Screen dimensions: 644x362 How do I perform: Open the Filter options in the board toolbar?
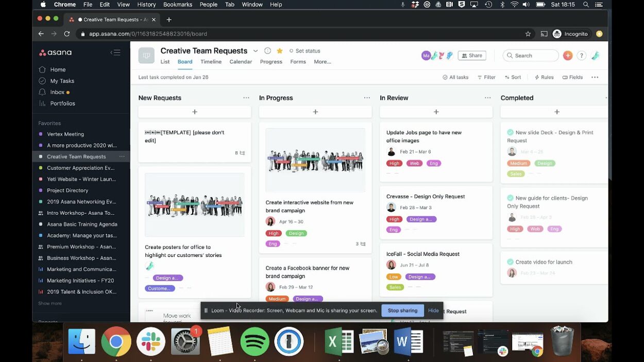click(x=486, y=77)
